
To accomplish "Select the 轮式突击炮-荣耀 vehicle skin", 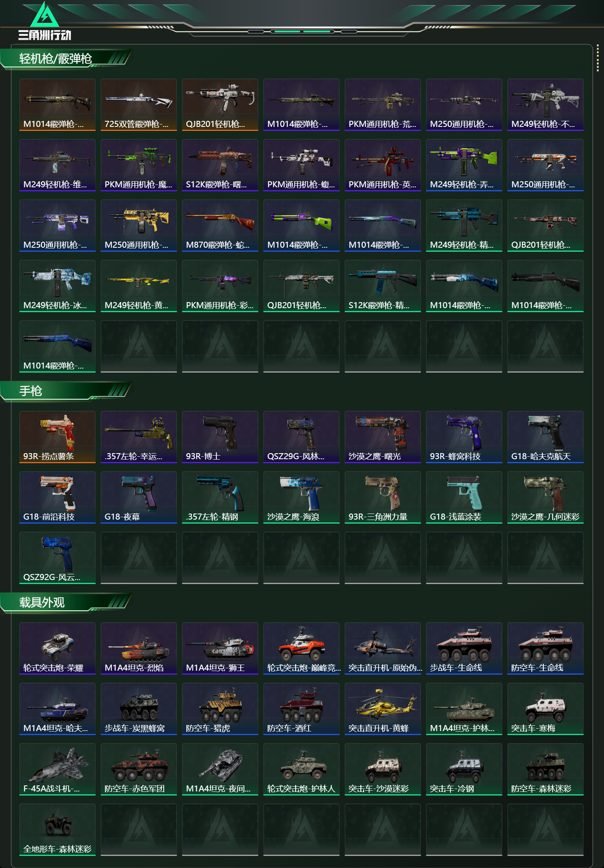I will (x=57, y=648).
